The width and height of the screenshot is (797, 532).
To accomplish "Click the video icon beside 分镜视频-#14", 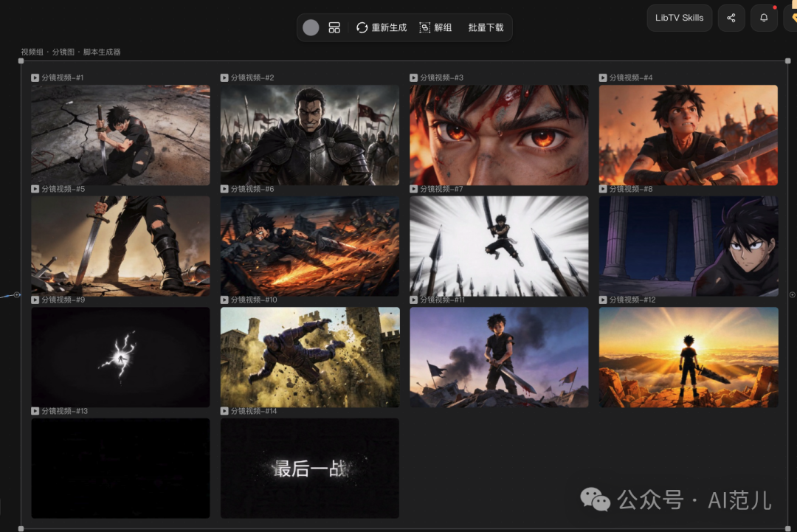I will (224, 411).
